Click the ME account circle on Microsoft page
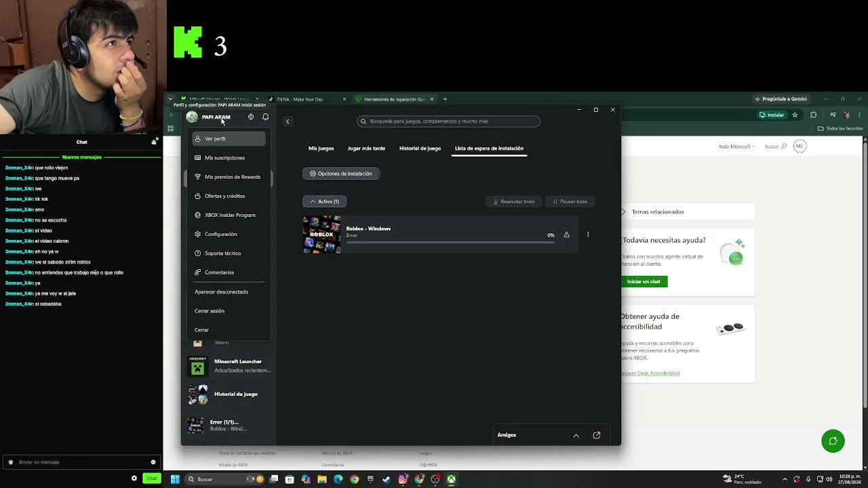Image resolution: width=868 pixels, height=488 pixels. tap(800, 146)
